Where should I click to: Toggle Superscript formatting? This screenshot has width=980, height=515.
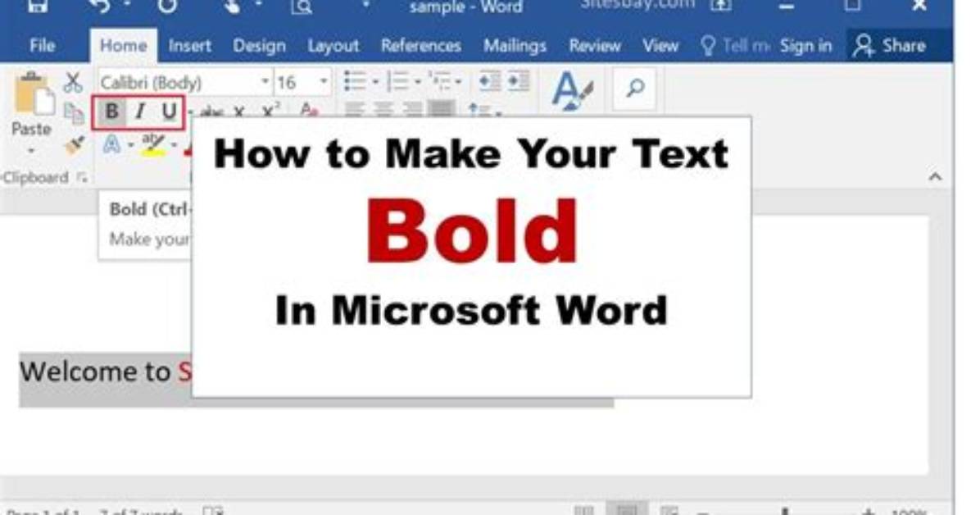tap(270, 111)
